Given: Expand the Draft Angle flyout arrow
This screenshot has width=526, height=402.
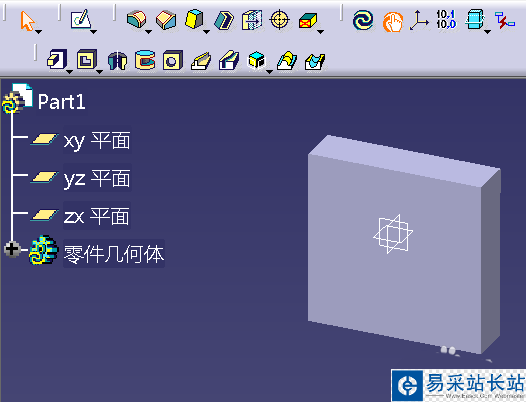Looking at the screenshot, I should 207,32.
